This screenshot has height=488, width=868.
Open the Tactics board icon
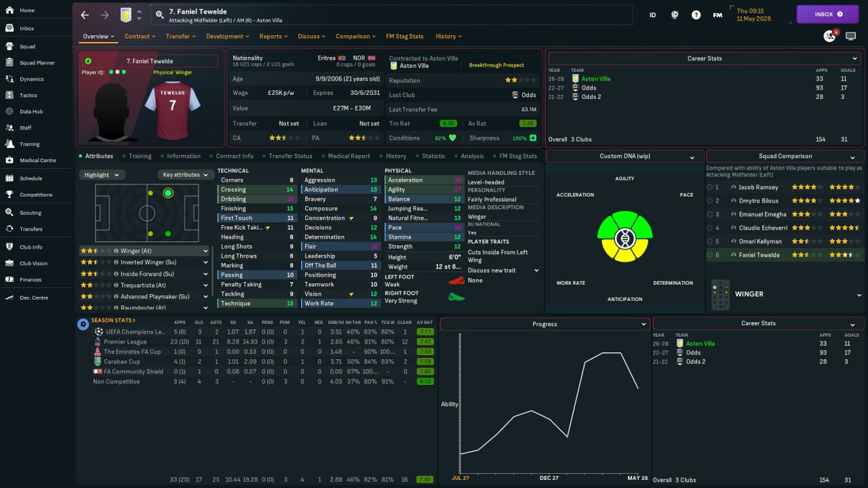[x=9, y=96]
